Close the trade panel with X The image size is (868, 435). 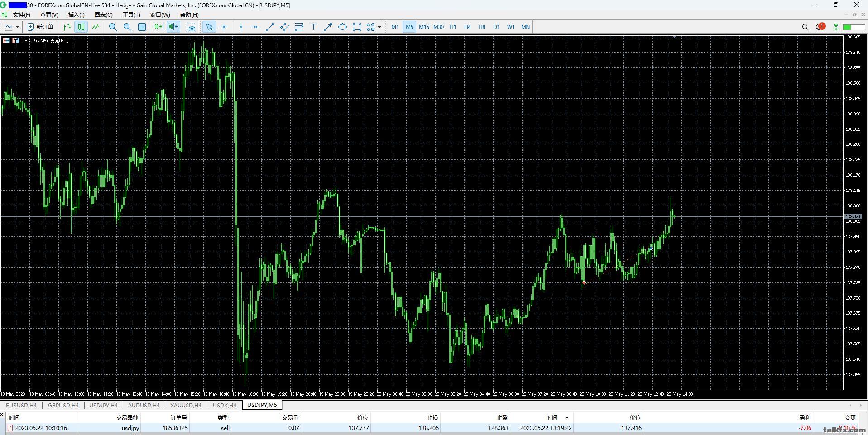[2, 414]
